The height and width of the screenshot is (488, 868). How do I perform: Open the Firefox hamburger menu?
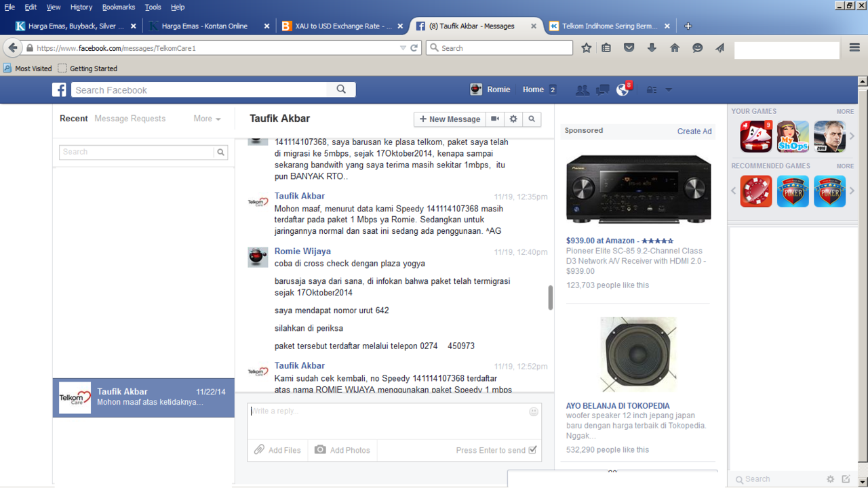click(854, 48)
